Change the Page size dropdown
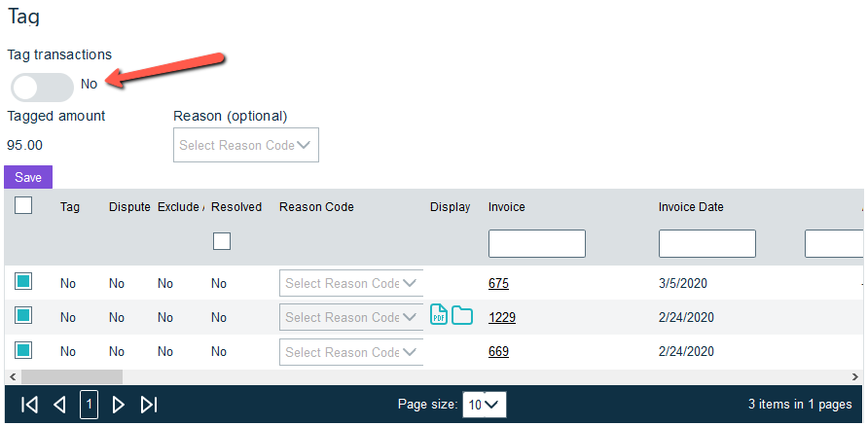 coord(484,405)
